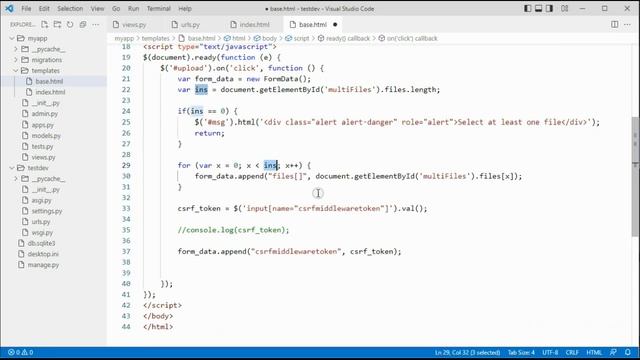Screen dimensions: 640x360
Task: Open Explorer more actions ellipsis
Action: point(96,24)
